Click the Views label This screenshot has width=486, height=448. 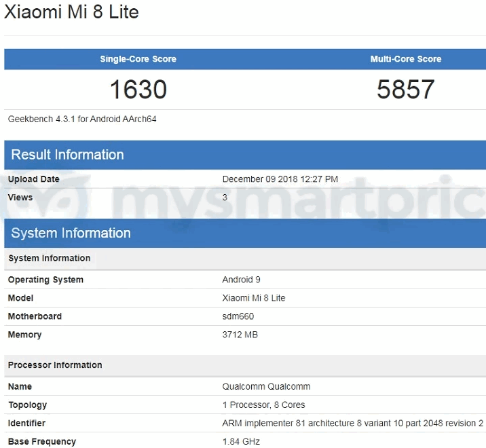coord(20,197)
